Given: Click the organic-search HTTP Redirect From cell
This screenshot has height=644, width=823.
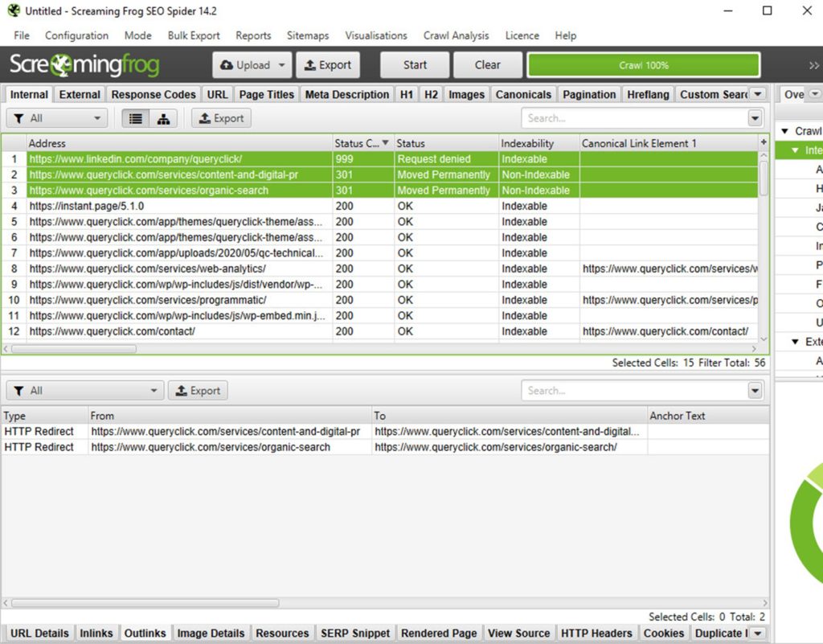Looking at the screenshot, I should click(x=230, y=447).
